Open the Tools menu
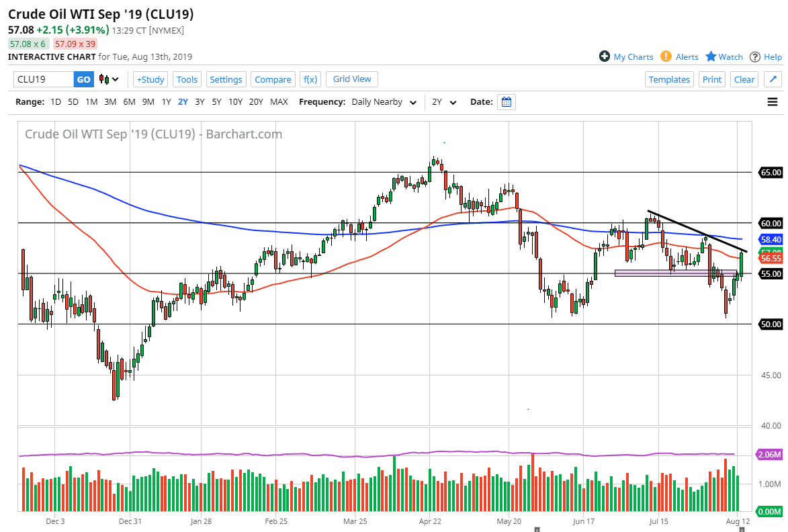The height and width of the screenshot is (532, 788). (186, 79)
